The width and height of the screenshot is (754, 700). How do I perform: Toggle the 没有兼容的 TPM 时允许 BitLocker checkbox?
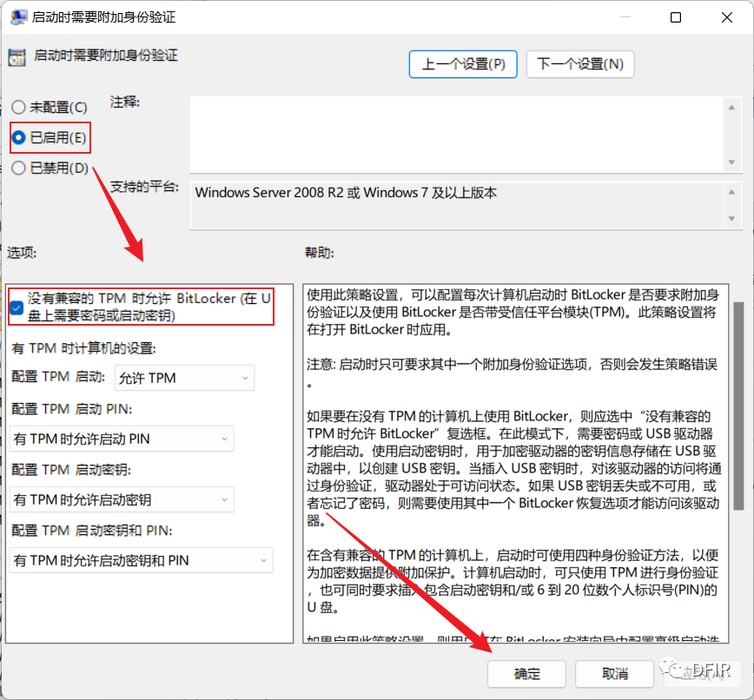[17, 307]
